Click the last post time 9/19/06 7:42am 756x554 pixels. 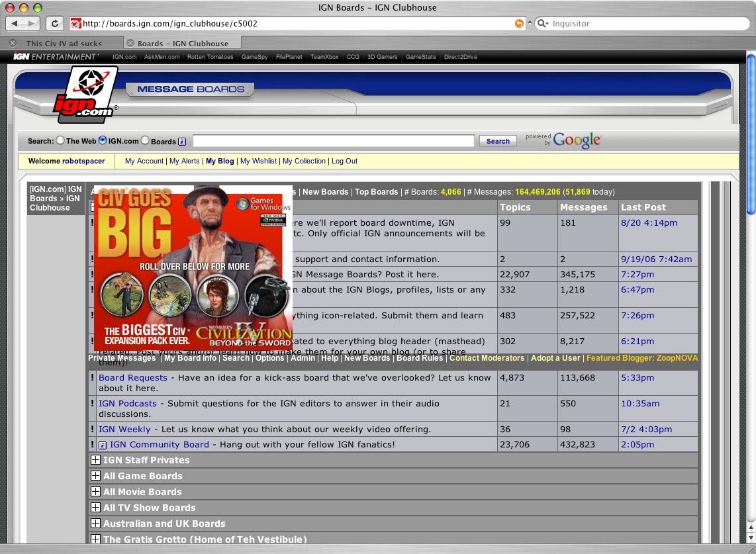(x=656, y=259)
